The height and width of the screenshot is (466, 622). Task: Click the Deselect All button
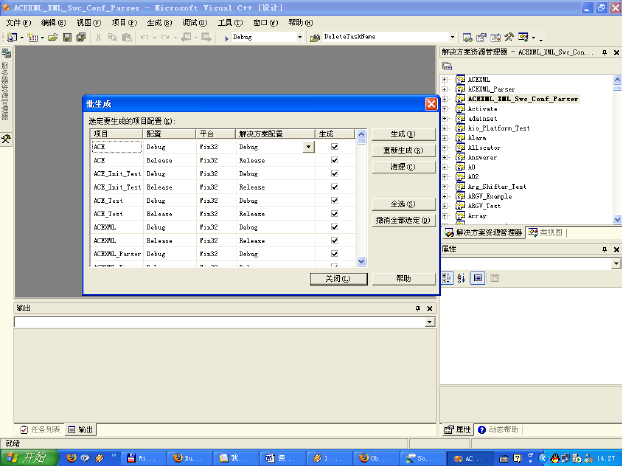click(x=403, y=221)
